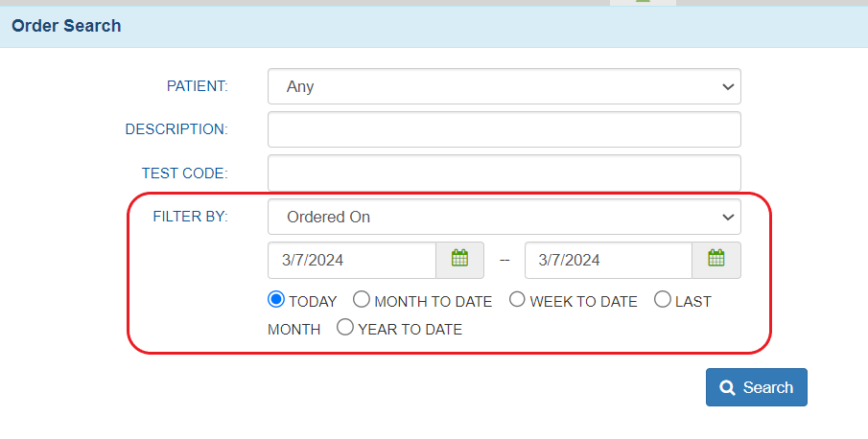Screen dimensions: 868x439
Task: Click the start date field showing 3/7/2024
Action: (352, 260)
